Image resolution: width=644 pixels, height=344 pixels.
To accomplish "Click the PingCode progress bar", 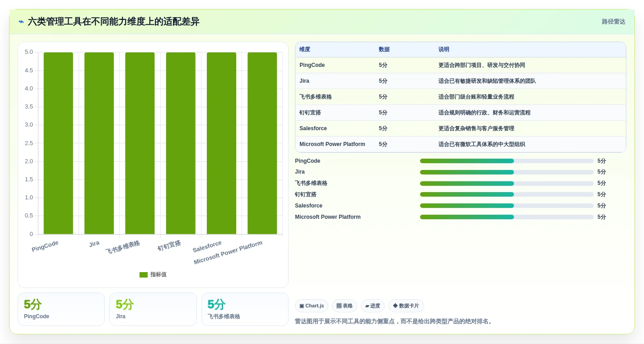I will [x=507, y=161].
